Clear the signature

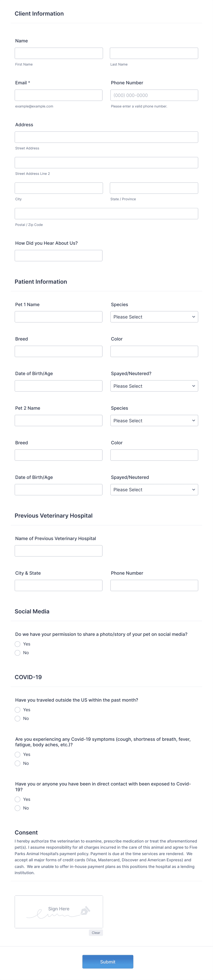click(96, 933)
